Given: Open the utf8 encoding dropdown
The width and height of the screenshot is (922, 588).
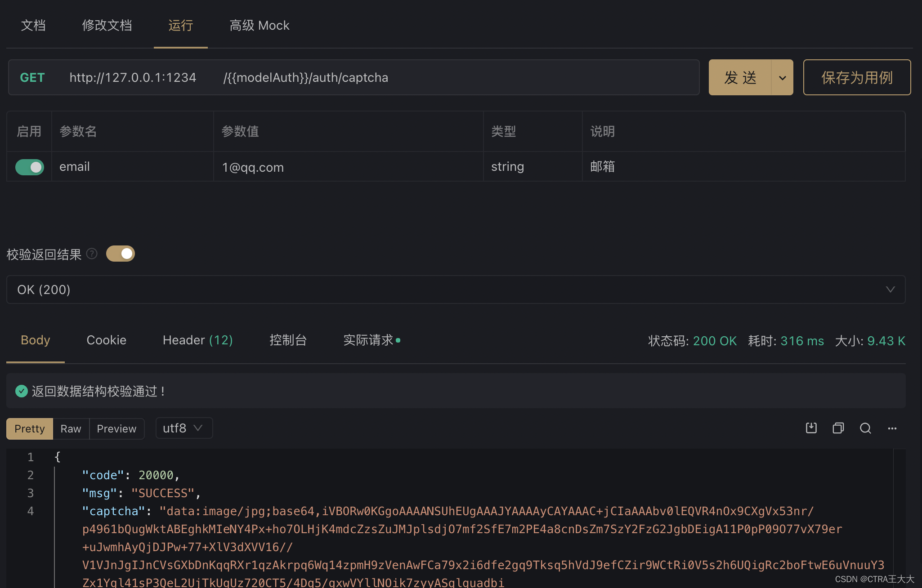Looking at the screenshot, I should pyautogui.click(x=184, y=428).
